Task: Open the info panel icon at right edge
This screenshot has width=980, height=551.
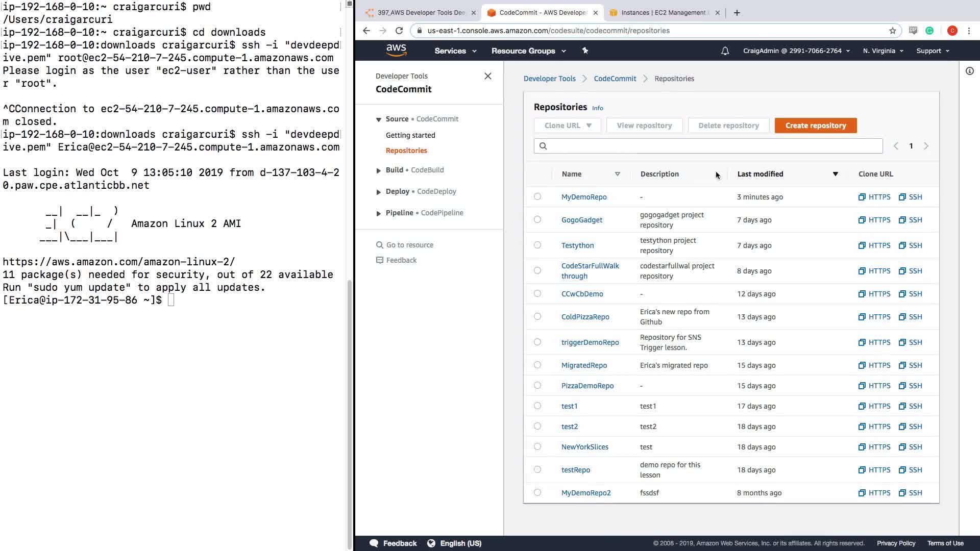Action: click(x=969, y=71)
